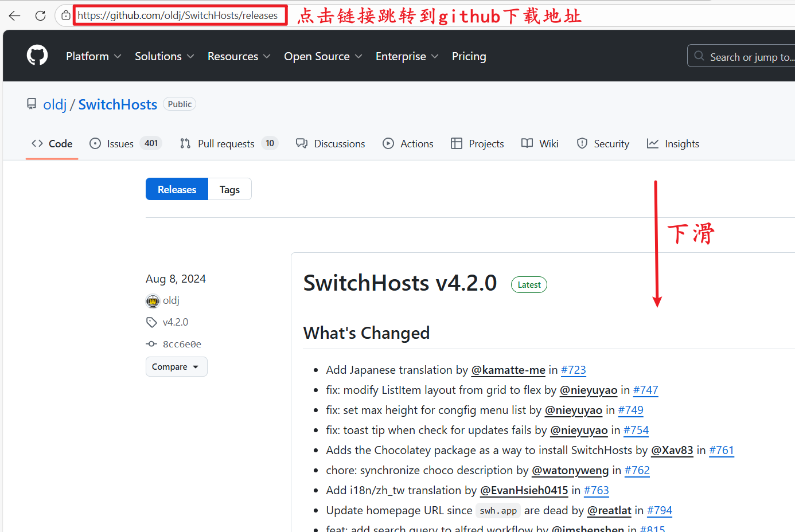Visit @EvanHsieh0415 profile
795x532 pixels.
click(x=524, y=490)
